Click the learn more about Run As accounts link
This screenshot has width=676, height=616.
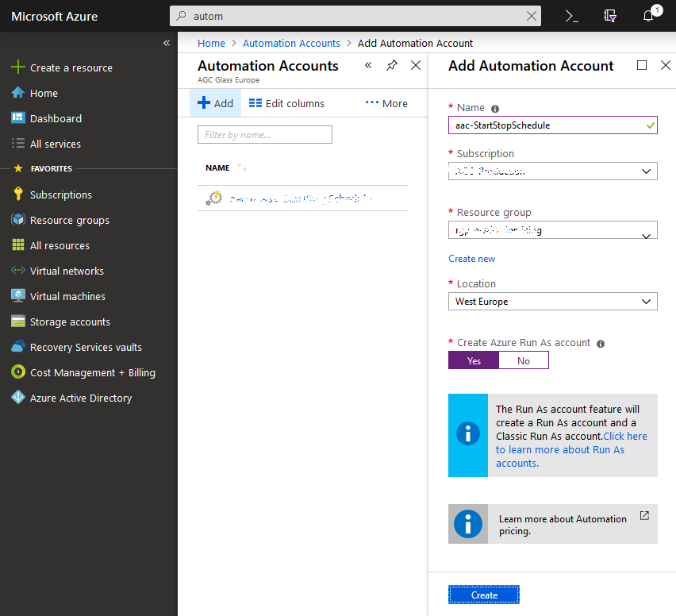560,449
